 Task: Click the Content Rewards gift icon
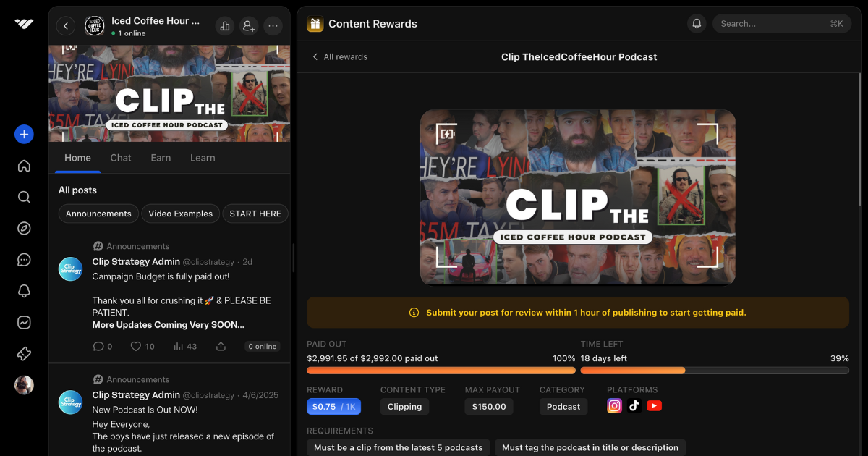pyautogui.click(x=315, y=24)
